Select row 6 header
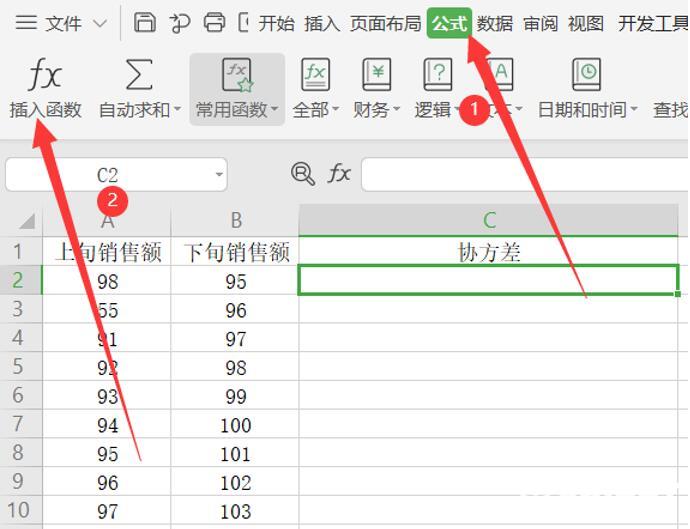690x529 pixels. (21, 395)
